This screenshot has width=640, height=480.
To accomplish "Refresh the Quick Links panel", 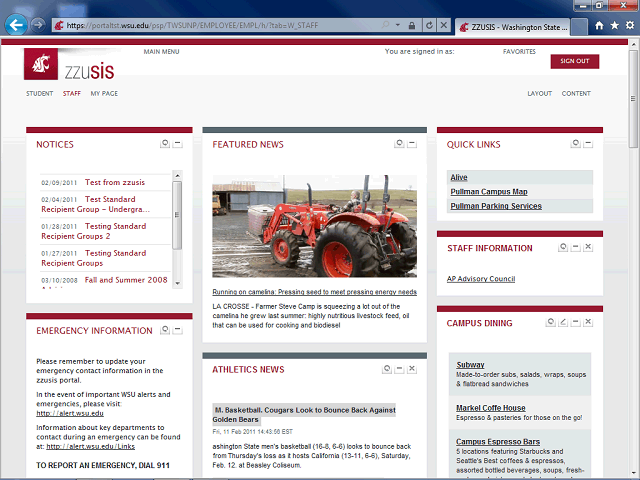I will pos(575,144).
